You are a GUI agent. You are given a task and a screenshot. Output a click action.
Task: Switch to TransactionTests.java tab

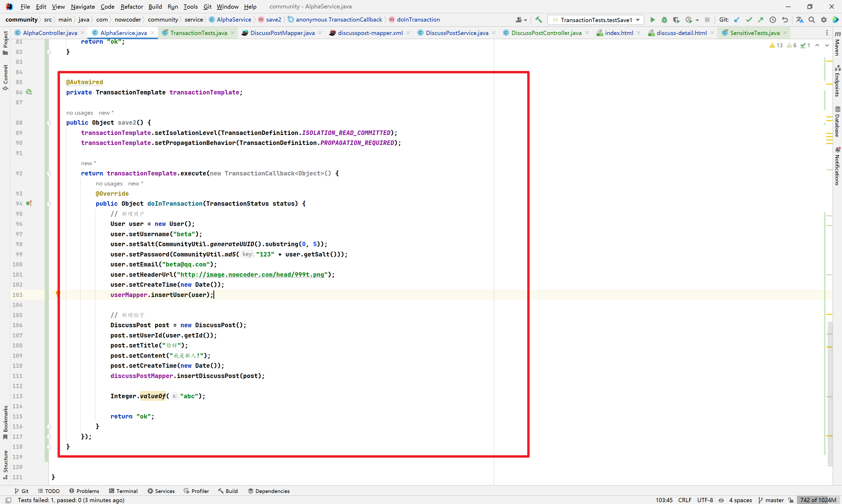pos(199,33)
